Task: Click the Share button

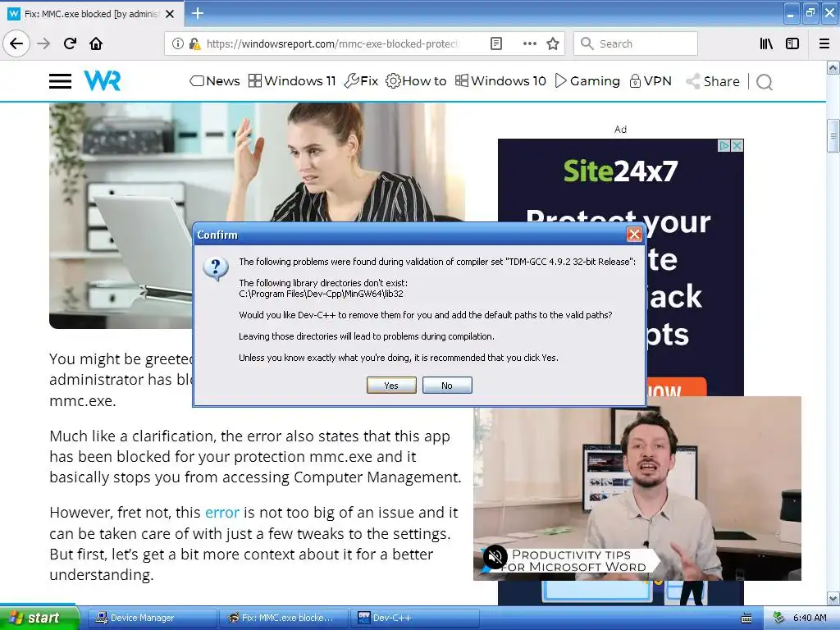Action: click(x=713, y=81)
